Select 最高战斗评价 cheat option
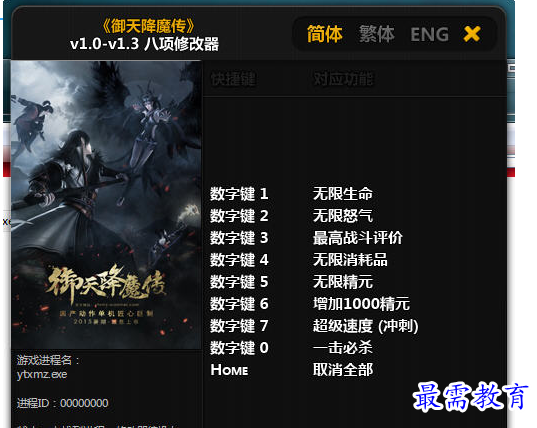This screenshot has height=428, width=537. (358, 238)
